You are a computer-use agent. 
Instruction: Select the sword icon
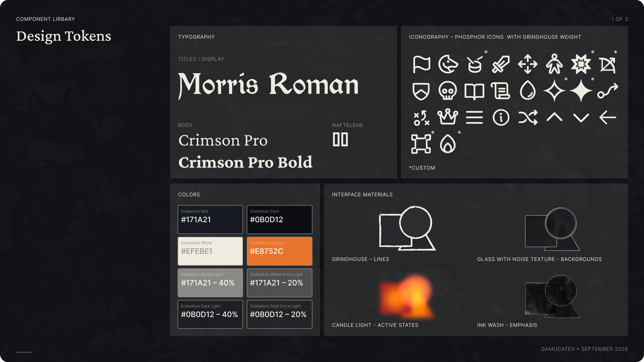501,64
